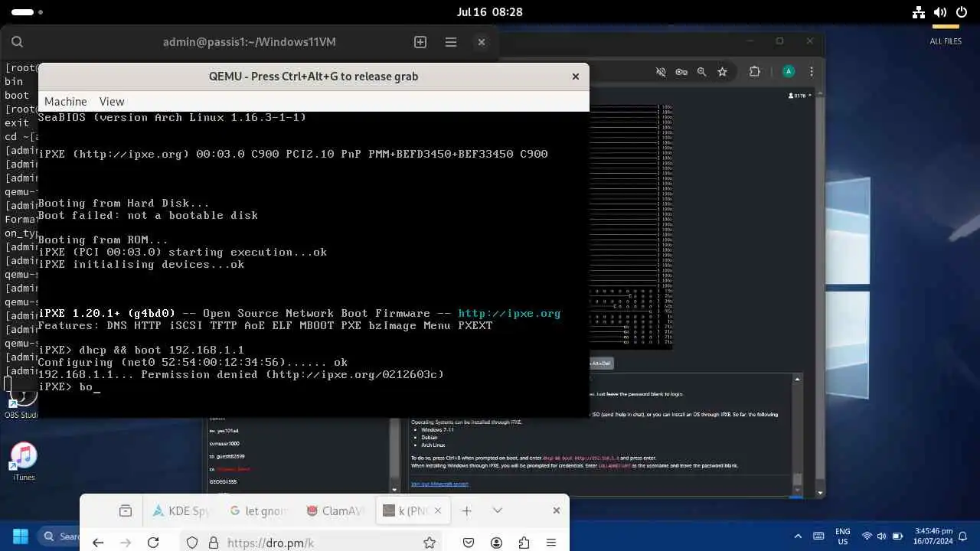Open the View menu in QEMU
This screenshot has width=980, height=551.
[x=112, y=101]
